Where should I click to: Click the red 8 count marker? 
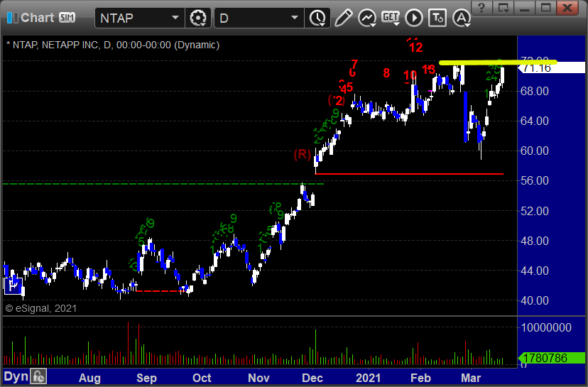(x=386, y=73)
